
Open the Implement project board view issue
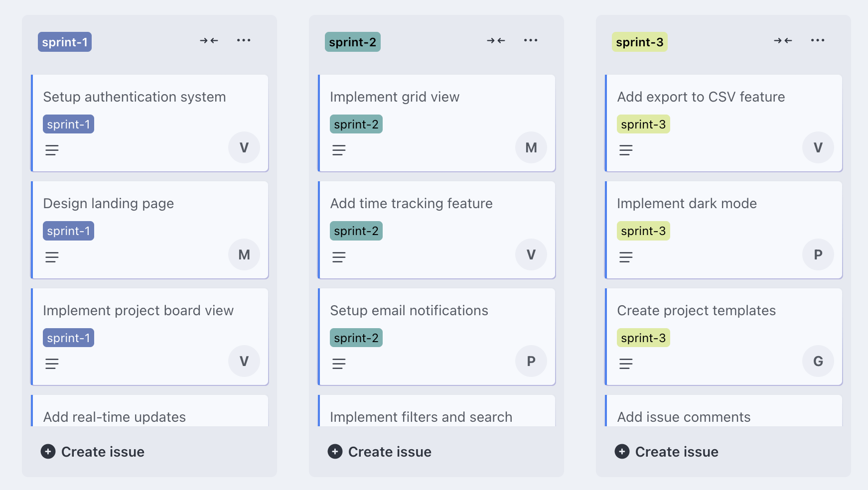(x=139, y=311)
